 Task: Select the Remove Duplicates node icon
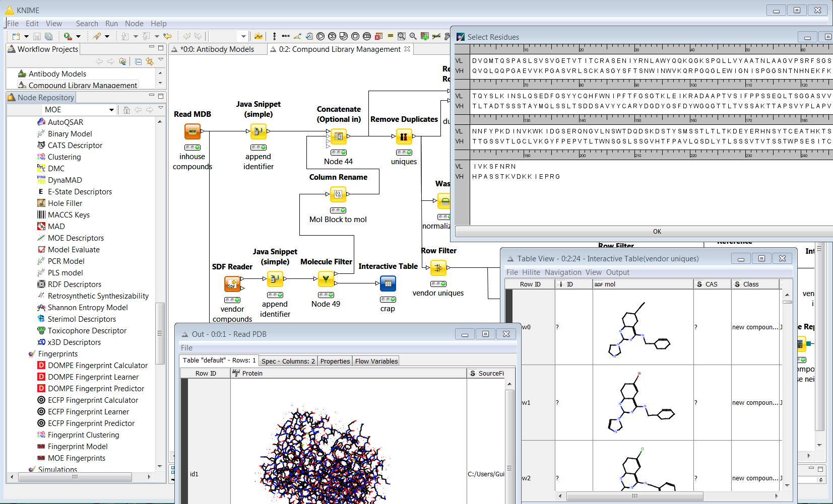click(x=404, y=136)
